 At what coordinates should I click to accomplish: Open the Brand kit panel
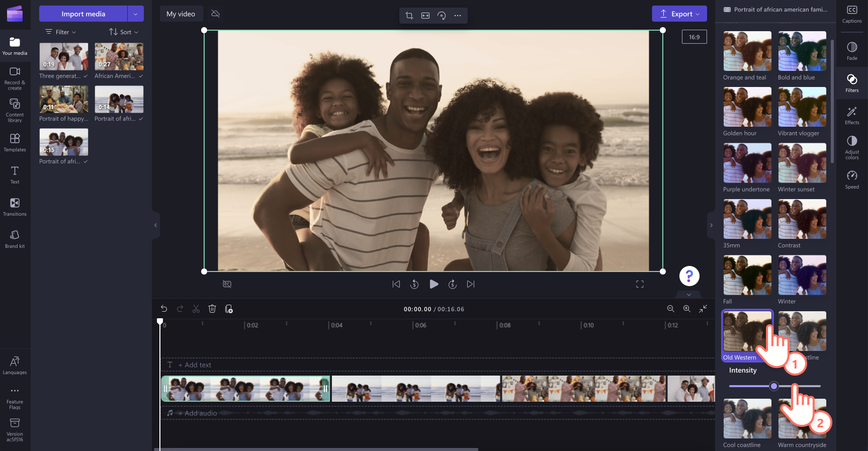point(15,239)
